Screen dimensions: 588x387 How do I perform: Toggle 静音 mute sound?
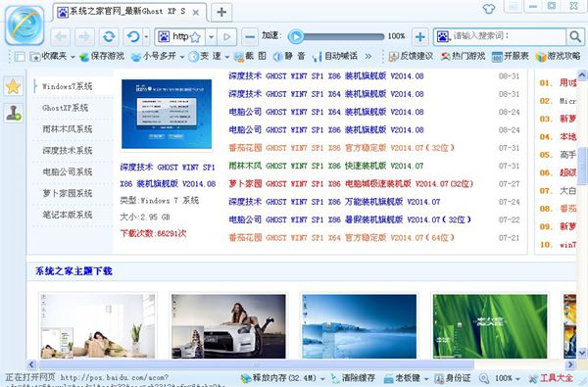pyautogui.click(x=289, y=56)
